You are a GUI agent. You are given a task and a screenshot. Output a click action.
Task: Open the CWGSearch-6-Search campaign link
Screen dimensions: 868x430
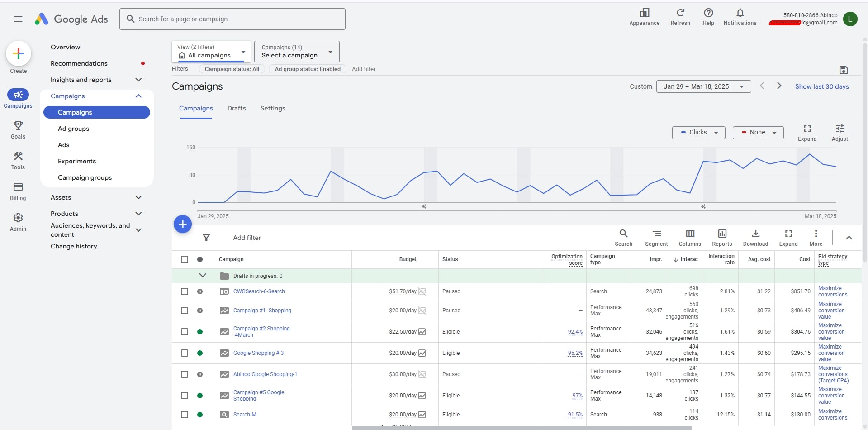[x=259, y=291]
